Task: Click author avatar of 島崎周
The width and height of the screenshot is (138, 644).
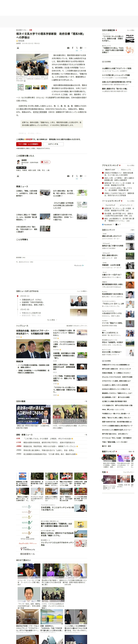Action: coord(18,162)
